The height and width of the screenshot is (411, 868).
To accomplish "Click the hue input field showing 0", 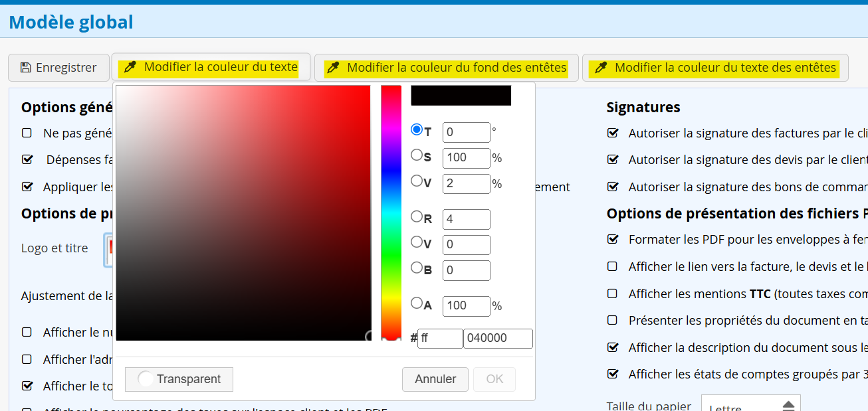I will (x=467, y=132).
